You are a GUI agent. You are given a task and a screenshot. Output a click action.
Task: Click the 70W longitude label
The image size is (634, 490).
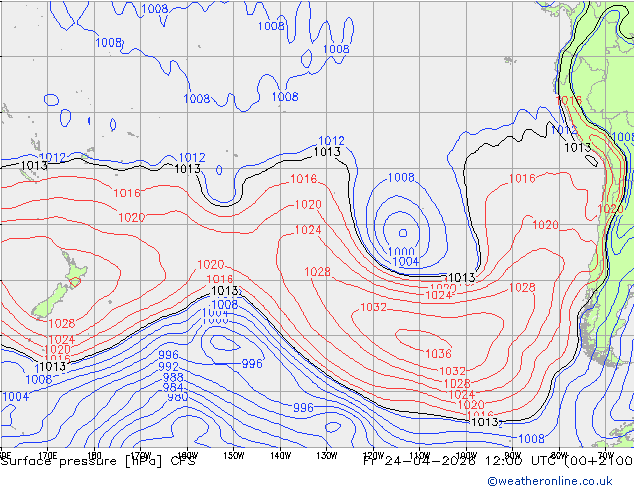606,456
